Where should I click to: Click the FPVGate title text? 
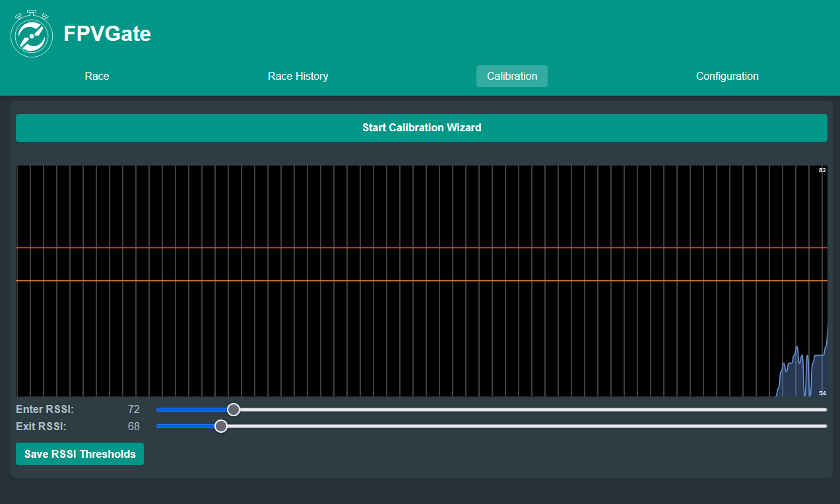pos(107,34)
